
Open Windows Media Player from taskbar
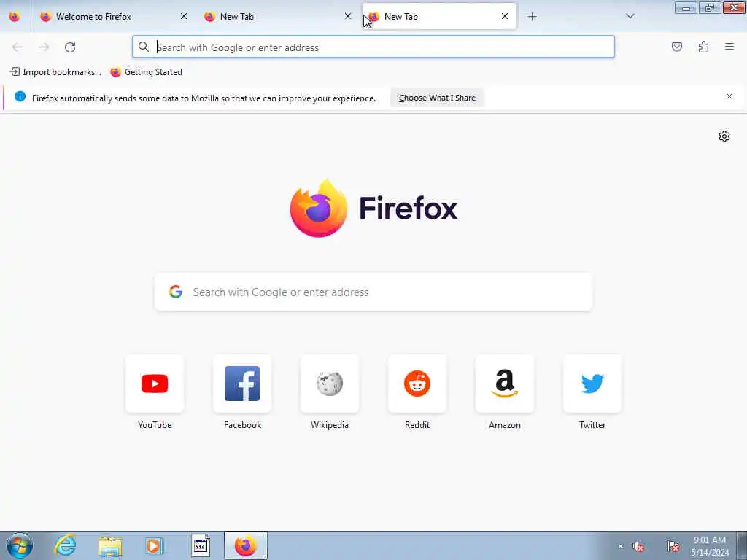(x=155, y=545)
